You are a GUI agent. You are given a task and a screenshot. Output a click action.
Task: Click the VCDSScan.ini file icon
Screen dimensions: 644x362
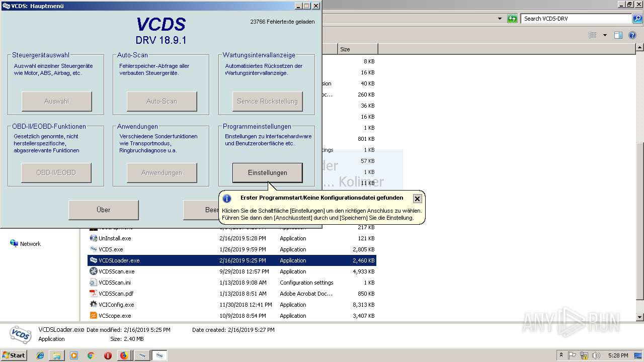pos(93,283)
